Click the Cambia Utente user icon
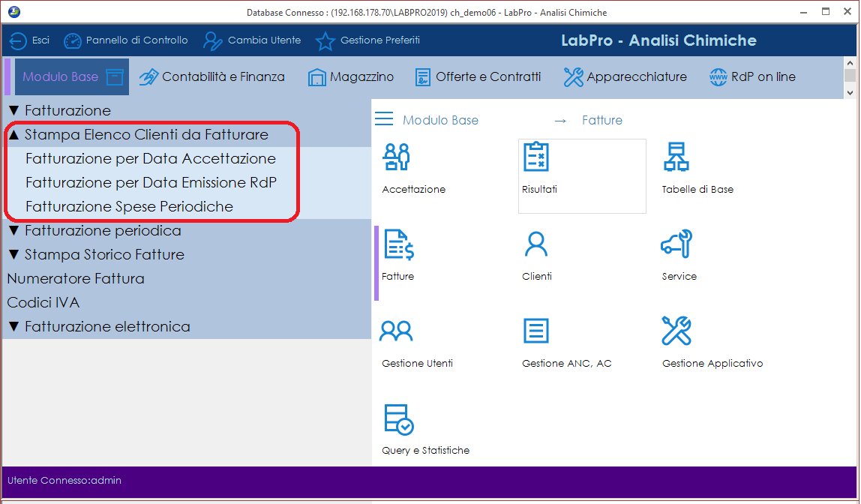The width and height of the screenshot is (861, 504). pyautogui.click(x=212, y=40)
